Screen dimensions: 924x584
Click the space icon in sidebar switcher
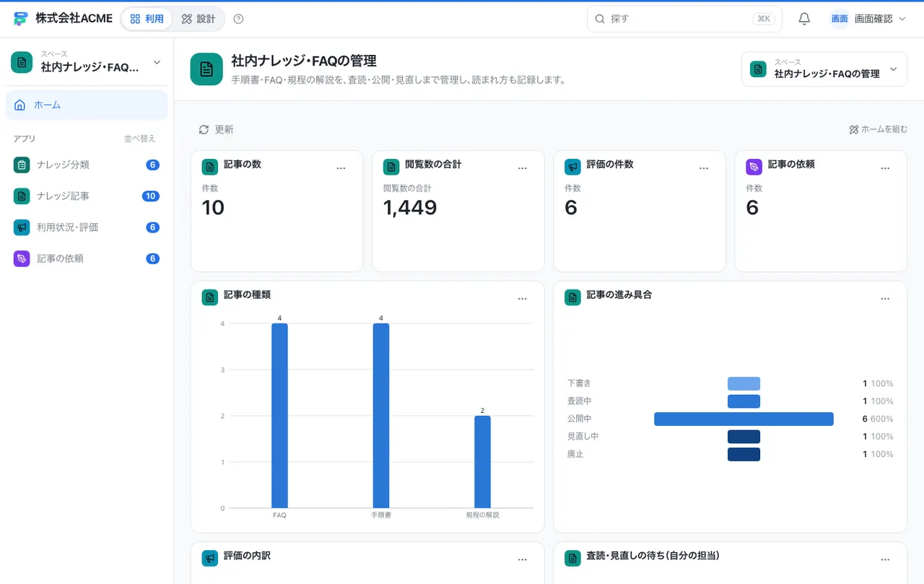tap(22, 62)
